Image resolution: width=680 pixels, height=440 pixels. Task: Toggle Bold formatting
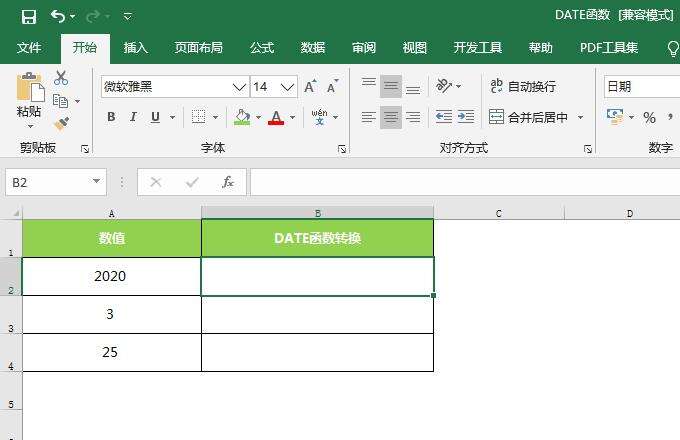tap(111, 117)
